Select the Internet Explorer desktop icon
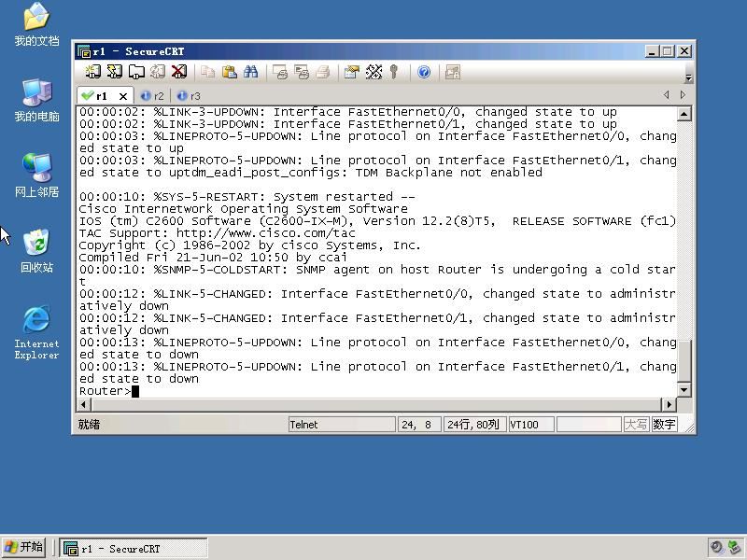 36,333
